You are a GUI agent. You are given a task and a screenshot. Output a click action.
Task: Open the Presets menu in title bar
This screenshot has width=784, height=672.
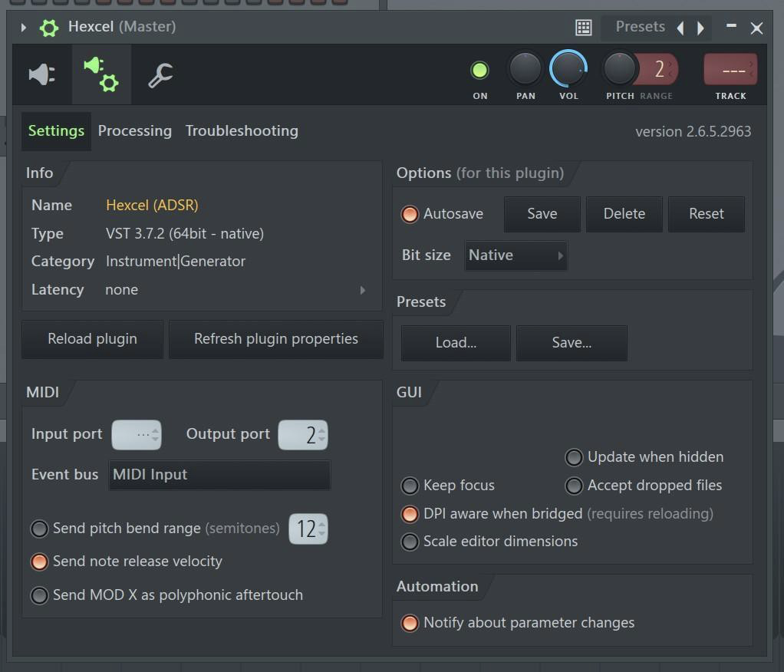[x=640, y=27]
